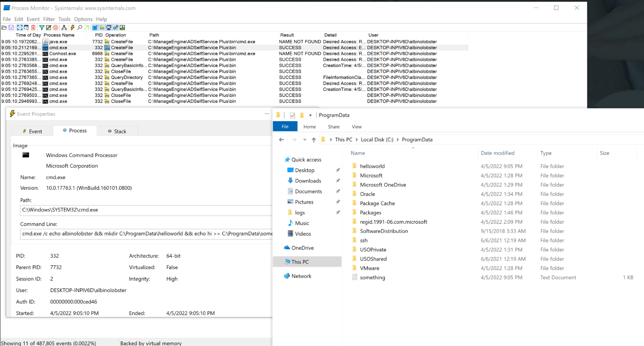The image size is (644, 346).
Task: Open the Process Tree icon
Action: (64, 28)
